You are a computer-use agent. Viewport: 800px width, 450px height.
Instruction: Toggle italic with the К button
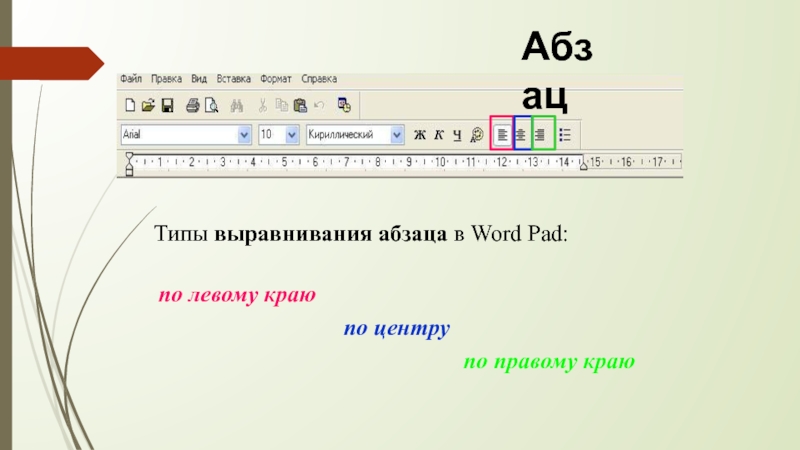tap(438, 135)
